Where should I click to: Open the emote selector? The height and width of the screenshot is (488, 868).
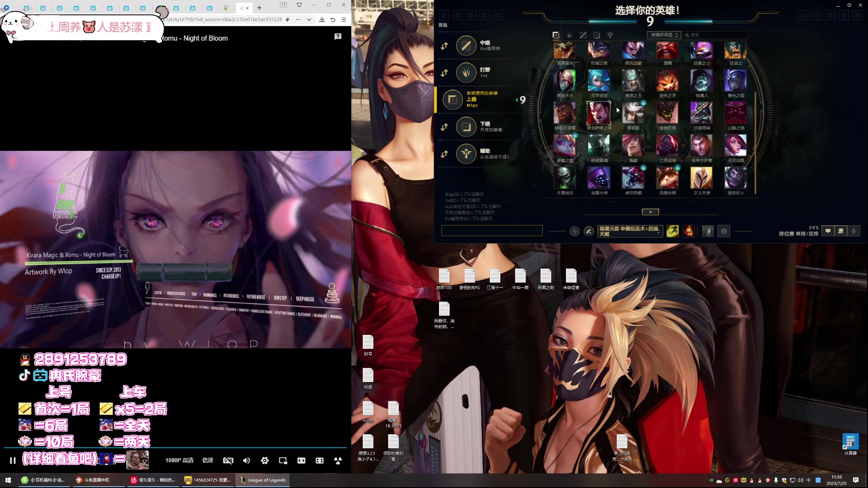(724, 231)
